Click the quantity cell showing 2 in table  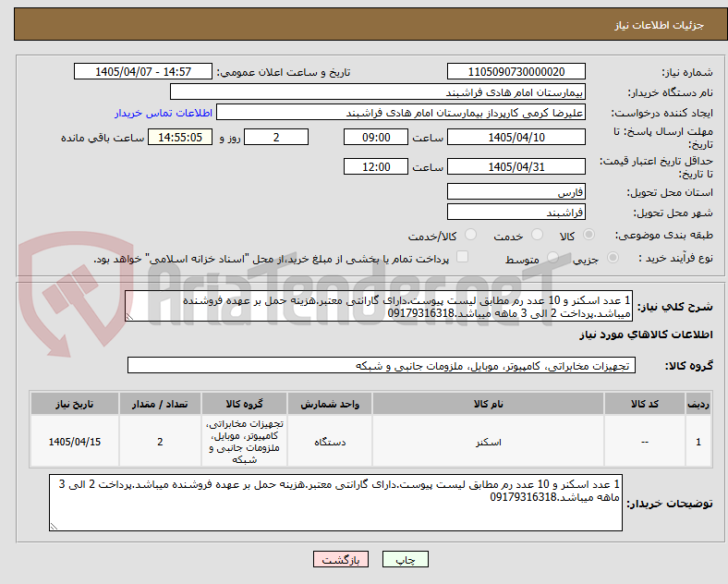[x=160, y=442]
